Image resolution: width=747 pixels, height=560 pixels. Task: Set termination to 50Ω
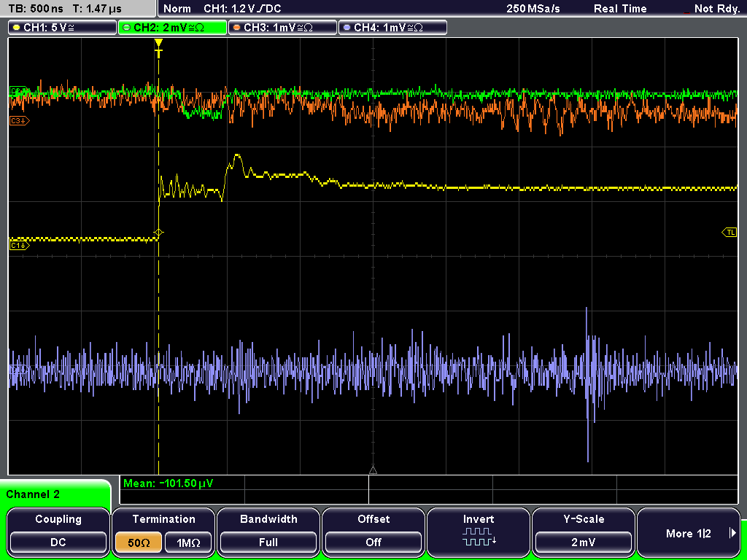[x=139, y=542]
